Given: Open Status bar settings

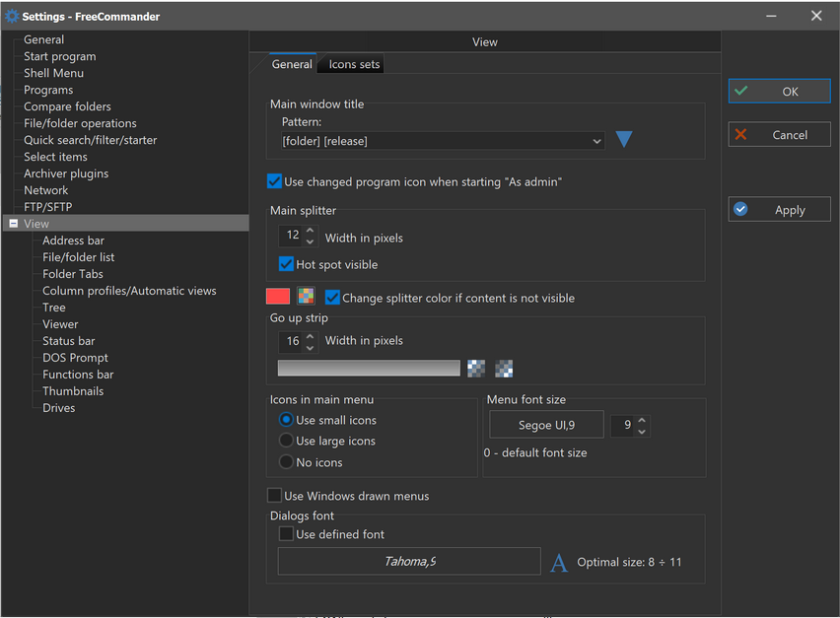Looking at the screenshot, I should coord(69,341).
